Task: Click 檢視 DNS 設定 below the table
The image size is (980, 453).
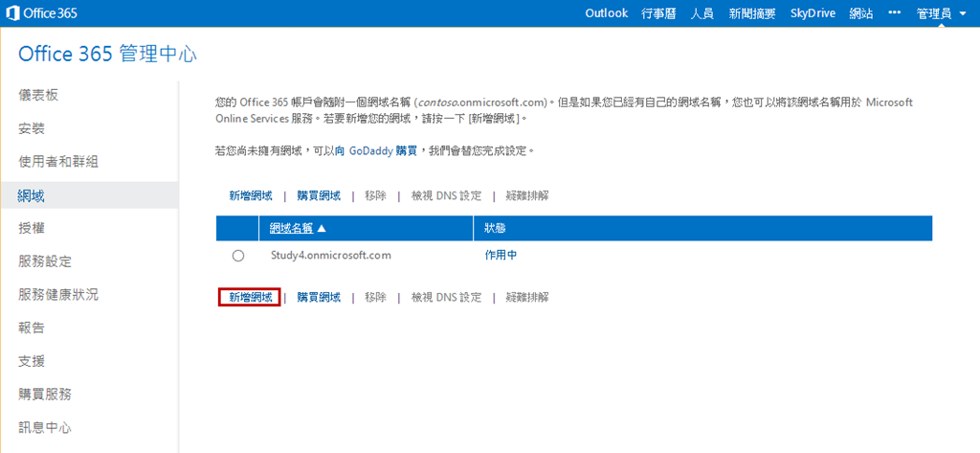Action: click(446, 298)
